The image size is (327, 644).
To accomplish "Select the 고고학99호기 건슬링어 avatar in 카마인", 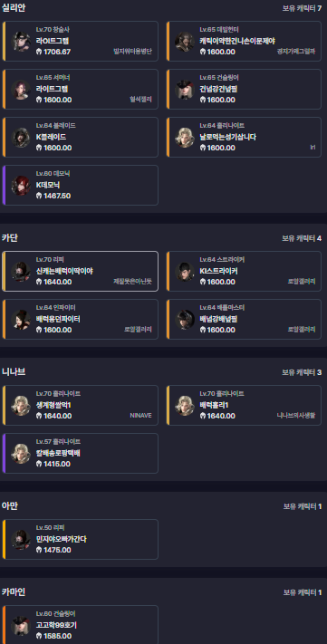I will point(21,625).
